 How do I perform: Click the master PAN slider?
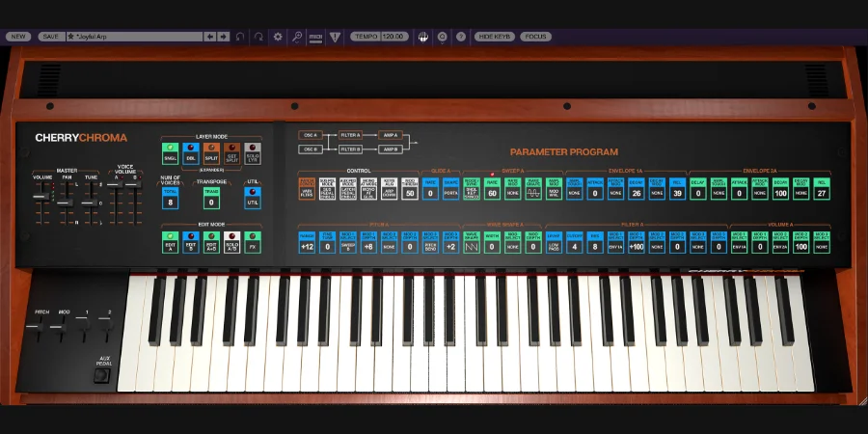(x=65, y=203)
